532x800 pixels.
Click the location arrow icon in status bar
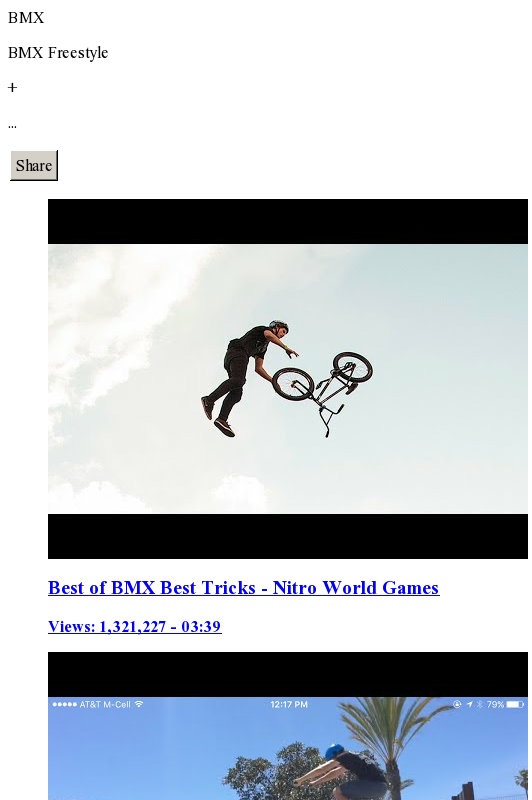point(469,705)
